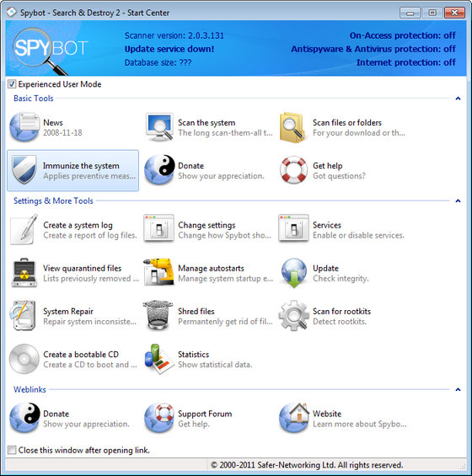Open the Website link text
This screenshot has width=472, height=476.
pos(327,414)
